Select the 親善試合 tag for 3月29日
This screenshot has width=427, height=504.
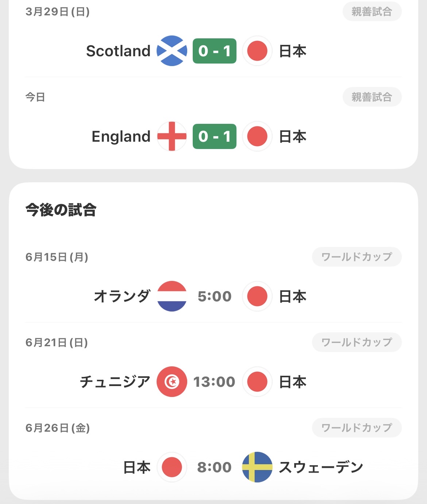click(372, 12)
